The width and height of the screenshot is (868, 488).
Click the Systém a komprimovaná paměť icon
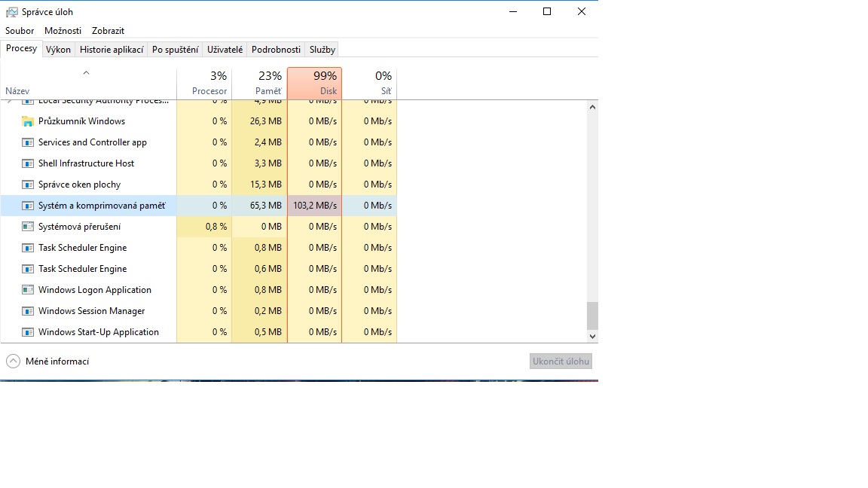pos(28,206)
